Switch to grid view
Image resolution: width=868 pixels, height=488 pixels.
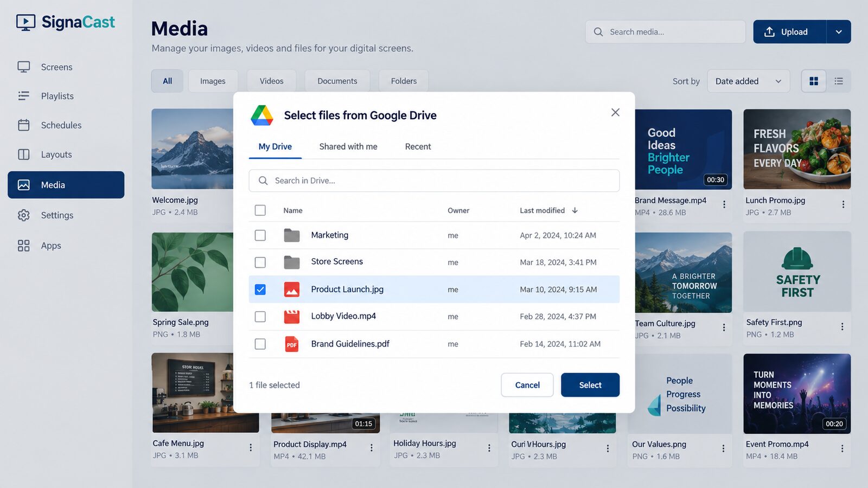tap(814, 81)
